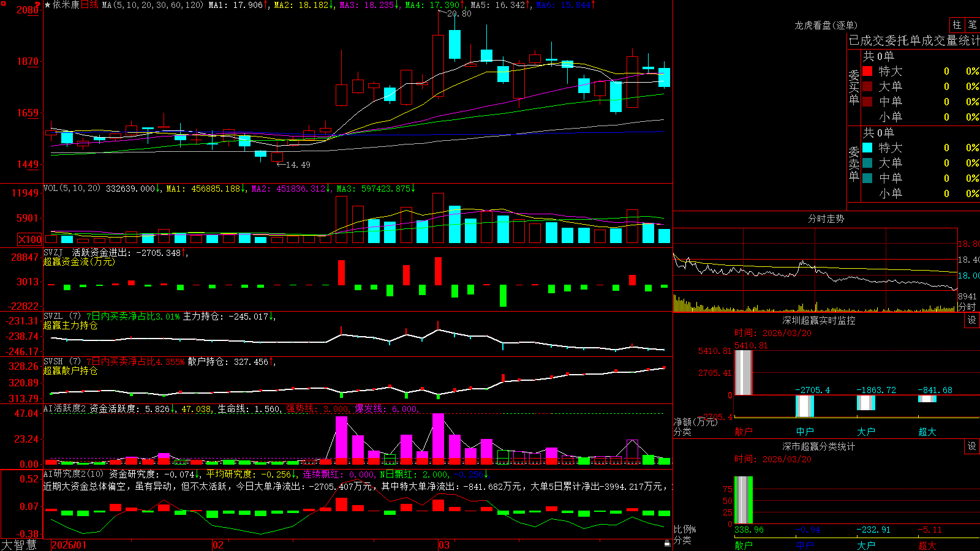Click the 深市超赢分类统计 panel title
Screen dimensions: 980x551
(x=818, y=446)
